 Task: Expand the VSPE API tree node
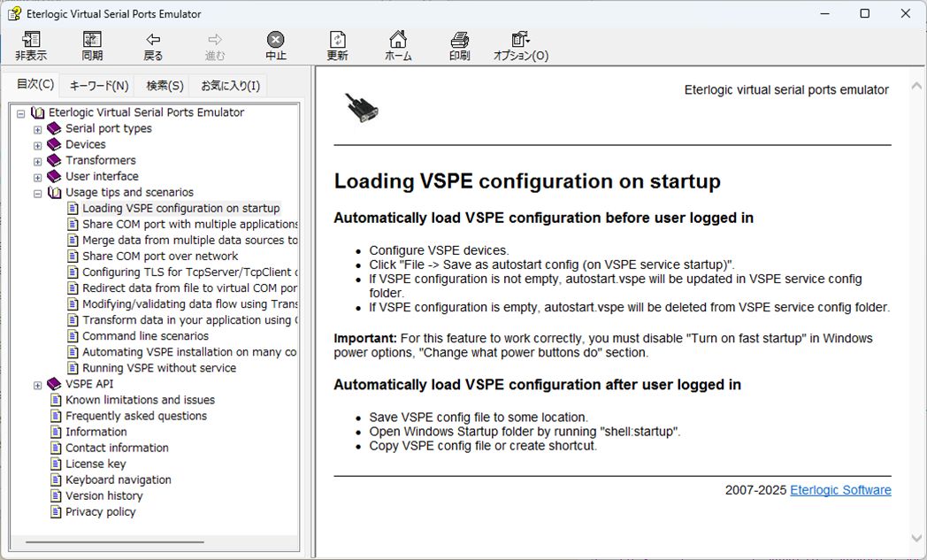coord(38,385)
